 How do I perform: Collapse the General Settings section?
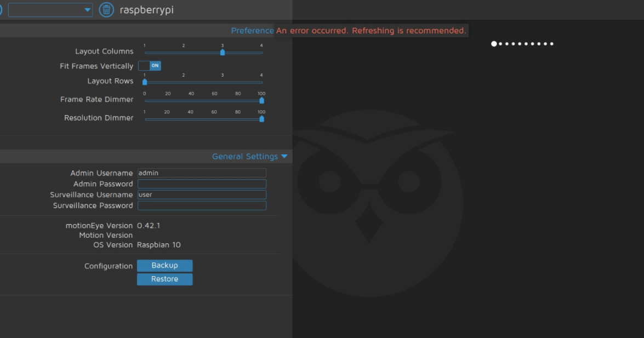click(250, 156)
